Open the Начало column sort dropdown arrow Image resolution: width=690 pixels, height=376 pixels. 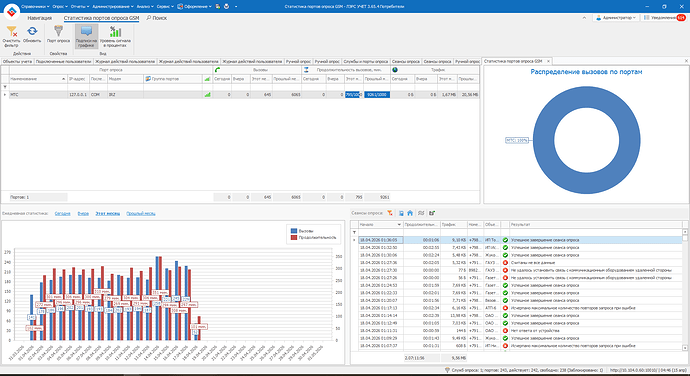[399, 225]
